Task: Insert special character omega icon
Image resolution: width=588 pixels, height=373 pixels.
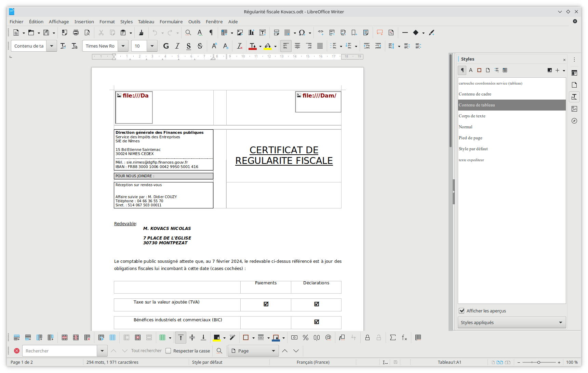Action: click(x=302, y=33)
